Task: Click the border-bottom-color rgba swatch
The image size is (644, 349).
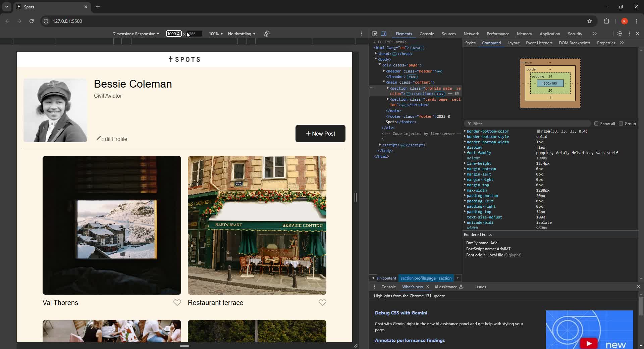Action: click(x=538, y=132)
